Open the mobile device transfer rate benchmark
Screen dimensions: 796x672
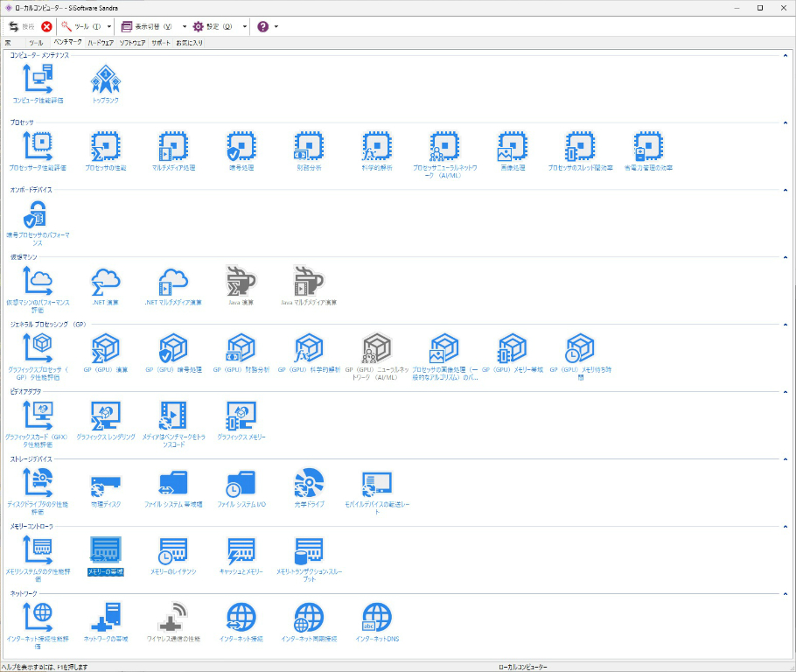coord(377,492)
